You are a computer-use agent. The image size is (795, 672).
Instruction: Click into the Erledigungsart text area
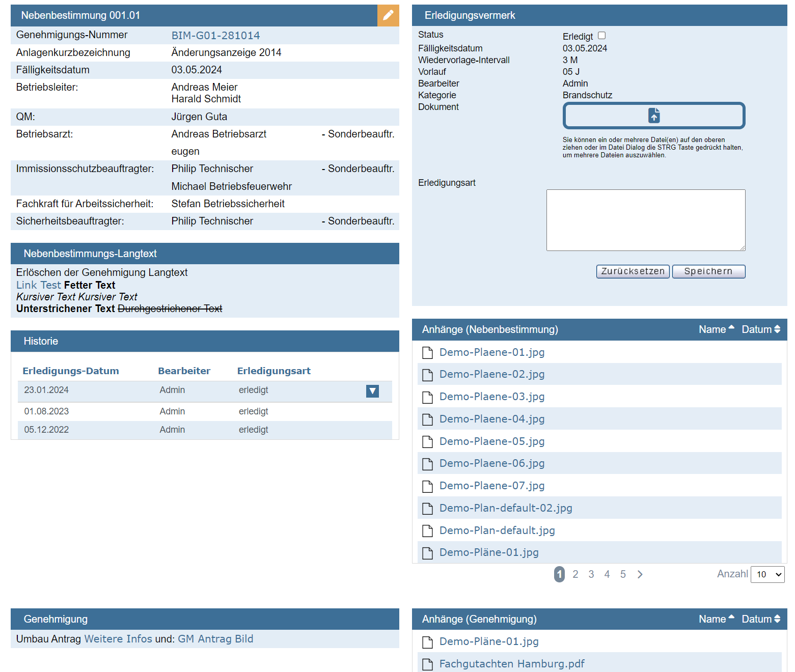pyautogui.click(x=645, y=220)
